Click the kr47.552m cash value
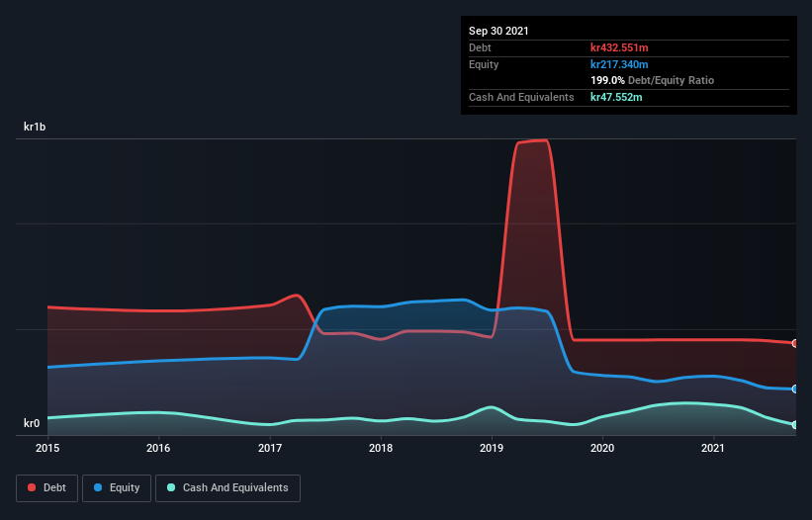 point(616,97)
